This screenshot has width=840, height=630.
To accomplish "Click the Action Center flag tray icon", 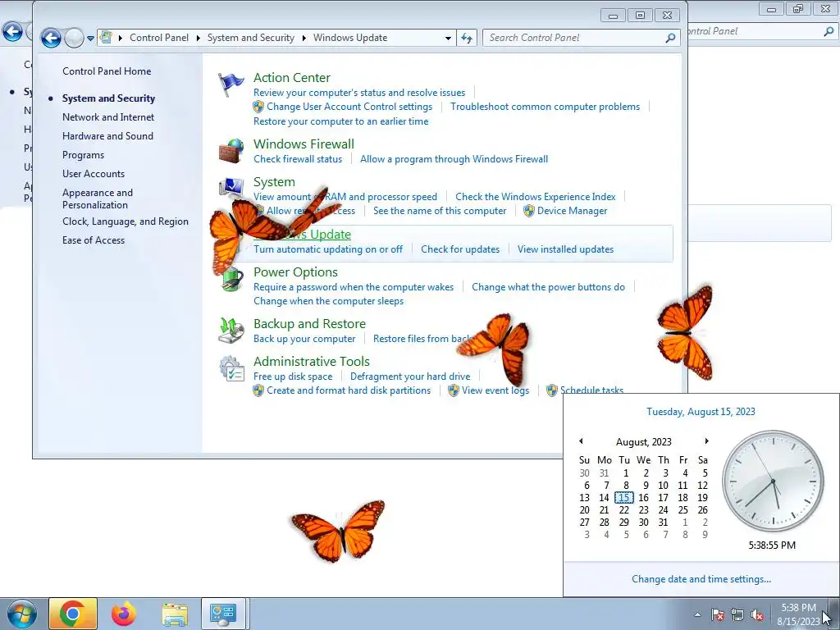I will [x=718, y=614].
